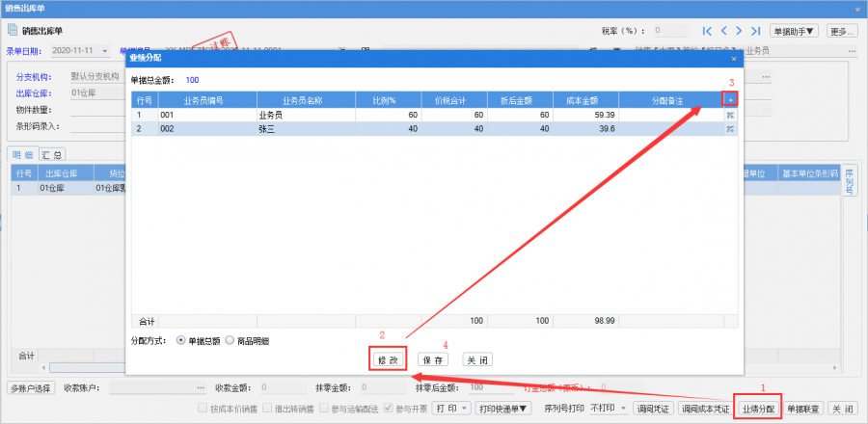Click 比例% cell for 张三 row
The height and width of the screenshot is (424, 868).
(386, 128)
